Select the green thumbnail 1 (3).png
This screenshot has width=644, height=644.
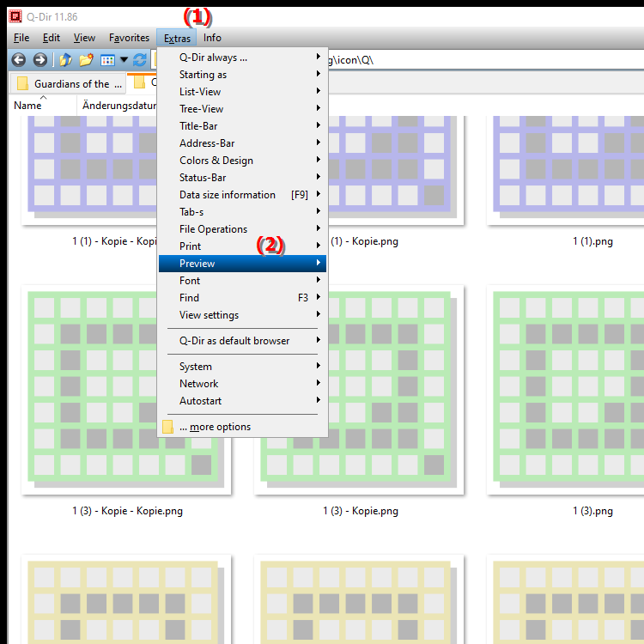[566, 390]
